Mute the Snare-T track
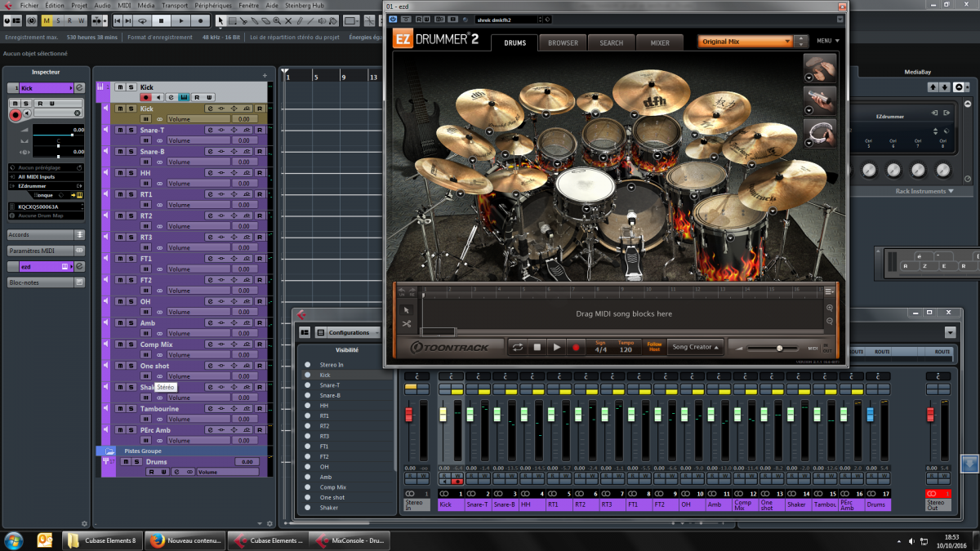Image resolution: width=980 pixels, height=551 pixels. (x=120, y=130)
